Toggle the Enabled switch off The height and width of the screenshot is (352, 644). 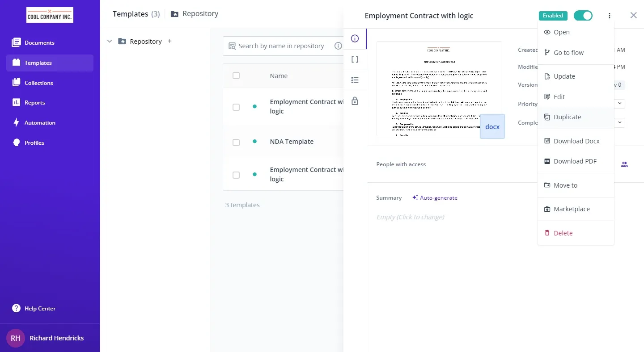coord(583,16)
